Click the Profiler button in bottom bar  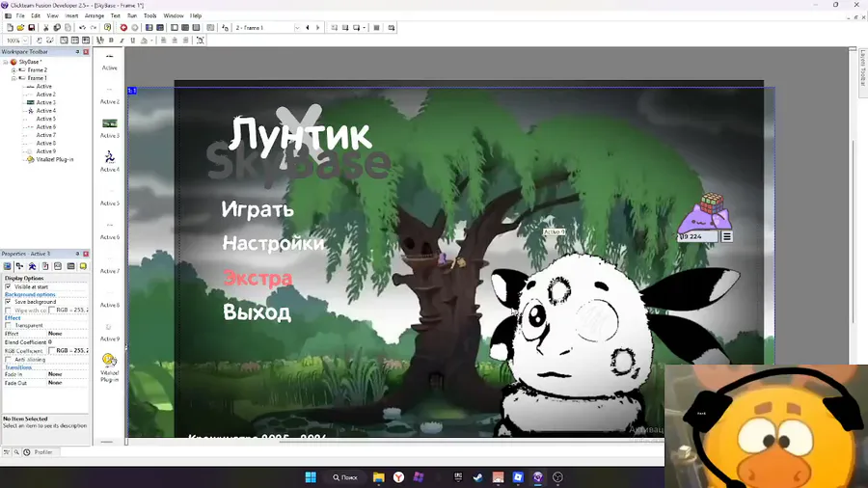(x=43, y=452)
